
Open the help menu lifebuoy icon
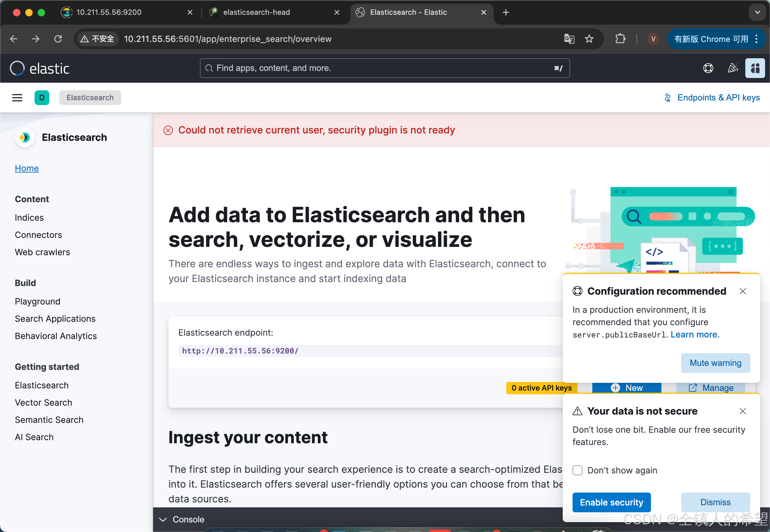pyautogui.click(x=708, y=68)
